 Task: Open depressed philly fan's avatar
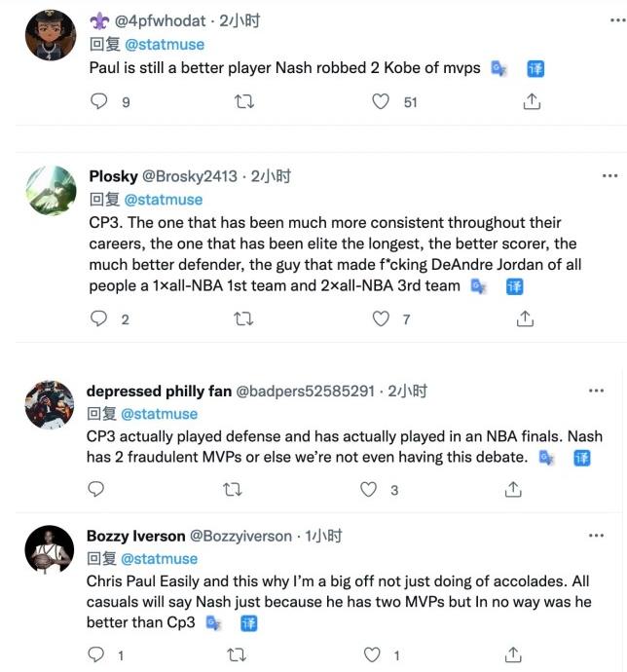(50, 404)
